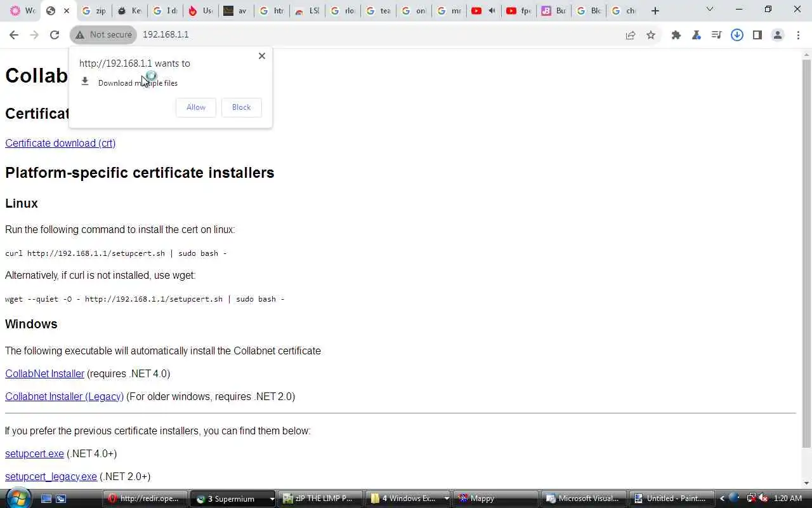Switch to the 'ch' Google tab
Viewport: 812px width, 508px height.
[624, 11]
